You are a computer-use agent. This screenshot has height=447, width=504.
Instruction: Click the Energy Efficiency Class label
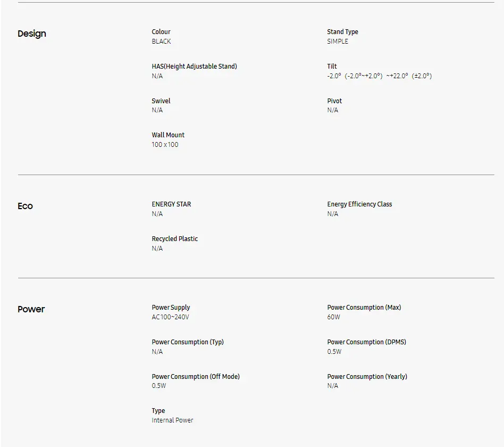click(x=359, y=204)
